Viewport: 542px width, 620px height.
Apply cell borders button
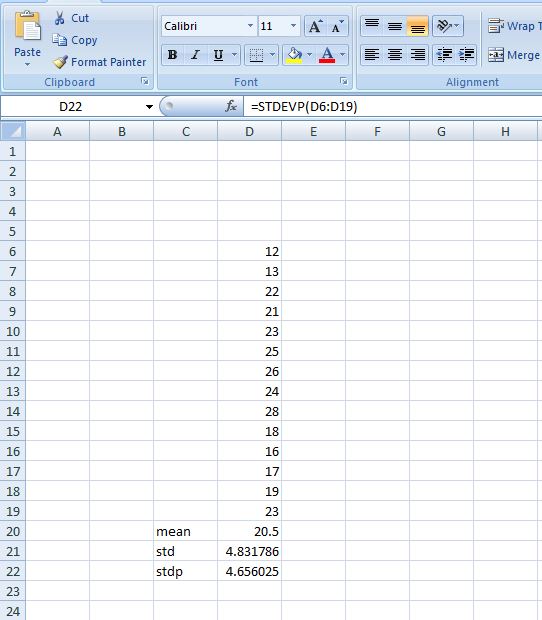[x=256, y=55]
